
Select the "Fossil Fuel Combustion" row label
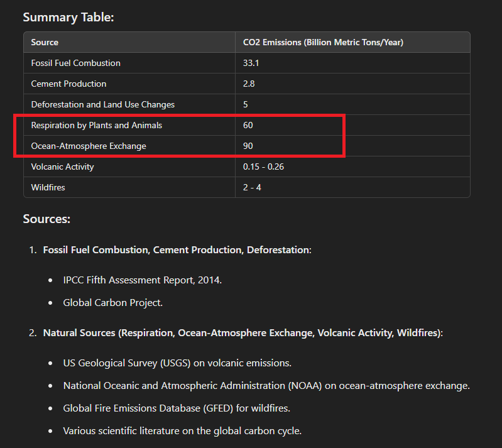coord(75,63)
